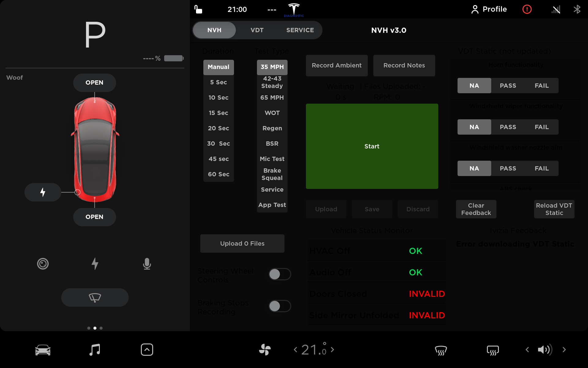The height and width of the screenshot is (368, 588).
Task: Select the 60 Sec duration option
Action: click(x=218, y=174)
